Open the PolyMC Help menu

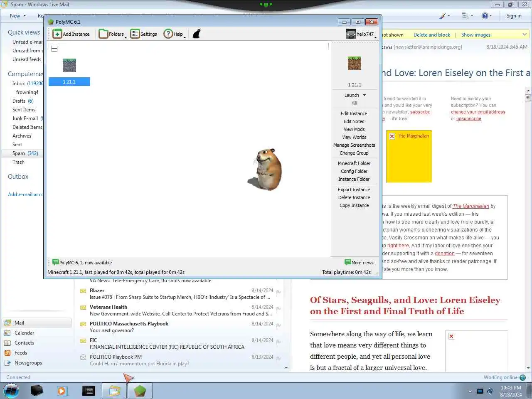point(174,34)
